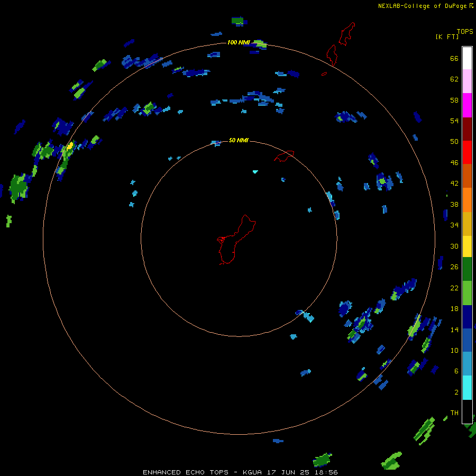Click the light blue legend swatch
The image size is (476, 476).
coord(467,364)
